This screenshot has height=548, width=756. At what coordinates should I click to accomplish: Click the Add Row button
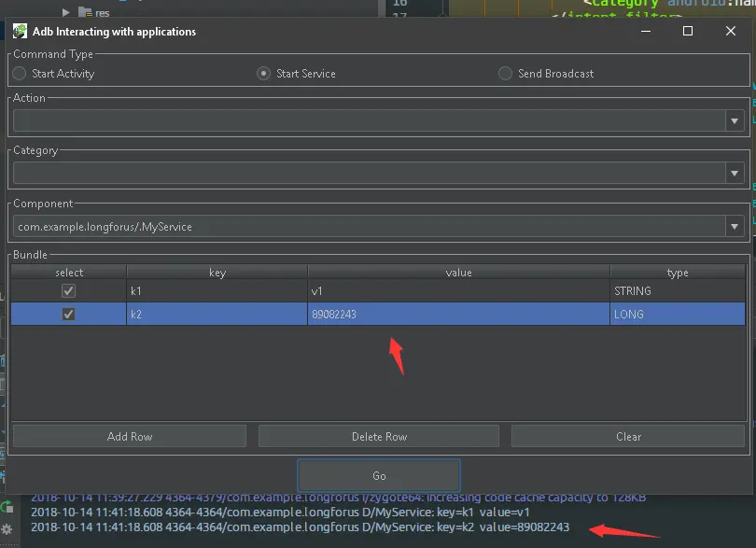pyautogui.click(x=130, y=436)
